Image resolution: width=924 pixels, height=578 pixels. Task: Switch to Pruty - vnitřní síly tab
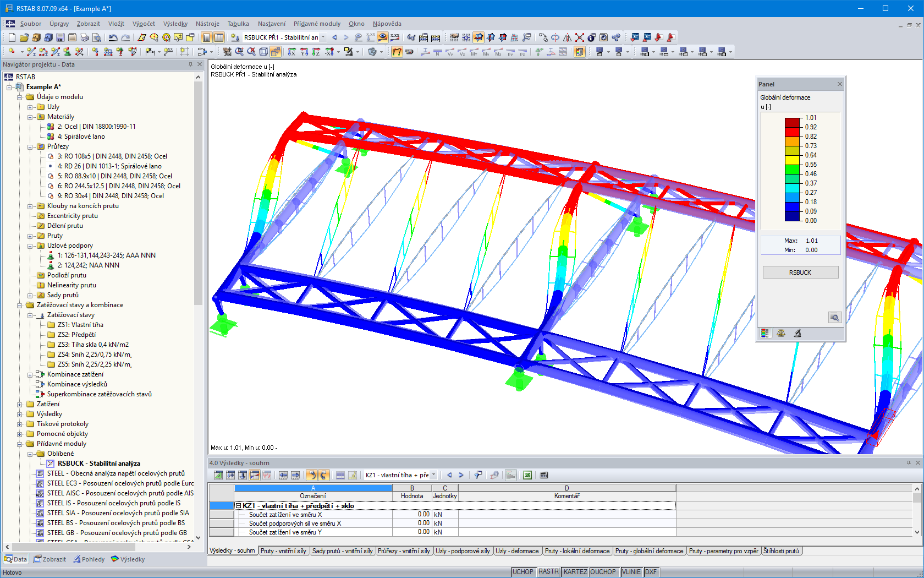pos(283,550)
